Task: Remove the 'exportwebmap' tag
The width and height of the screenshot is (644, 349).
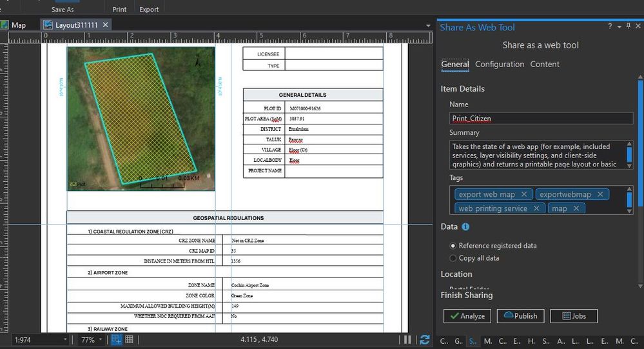Action: (x=600, y=194)
